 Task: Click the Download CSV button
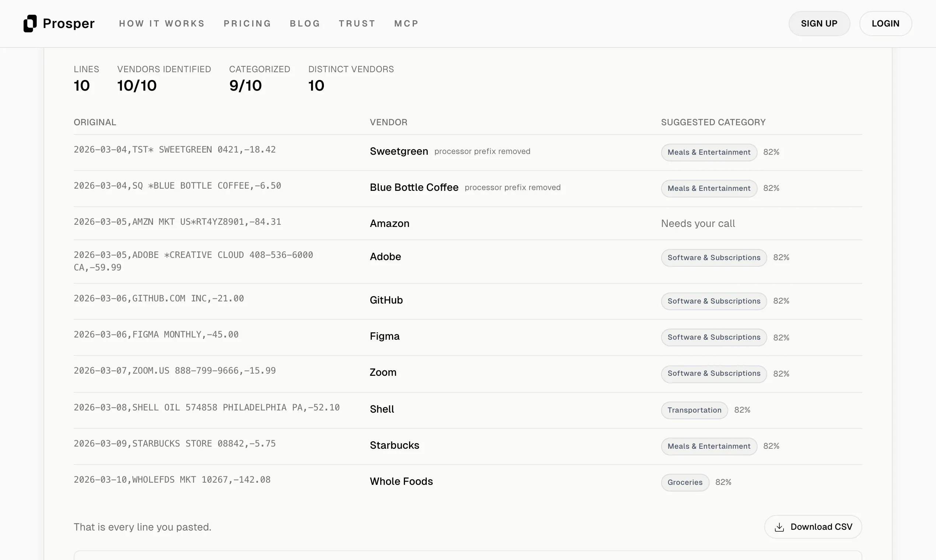click(813, 527)
